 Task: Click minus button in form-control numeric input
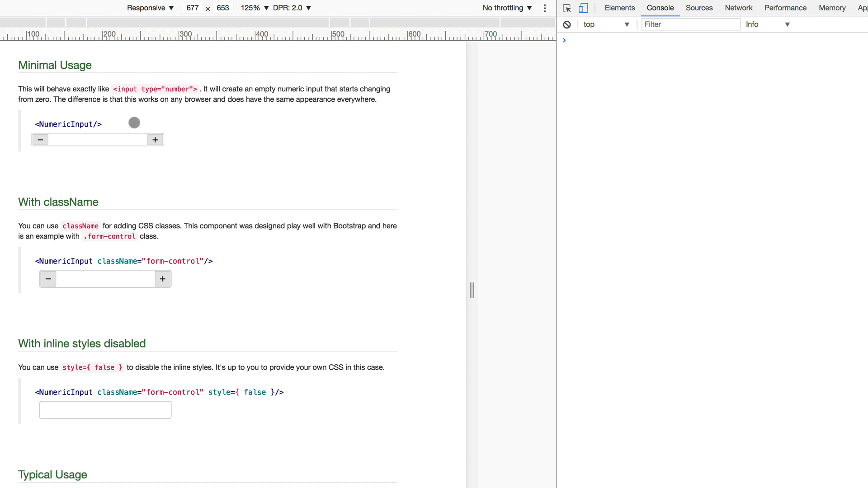[x=48, y=279]
